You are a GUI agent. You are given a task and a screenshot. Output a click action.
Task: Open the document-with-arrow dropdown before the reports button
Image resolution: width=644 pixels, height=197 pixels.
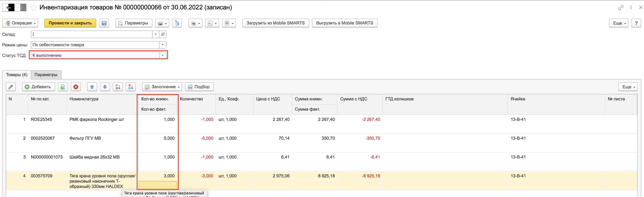[x=212, y=23]
